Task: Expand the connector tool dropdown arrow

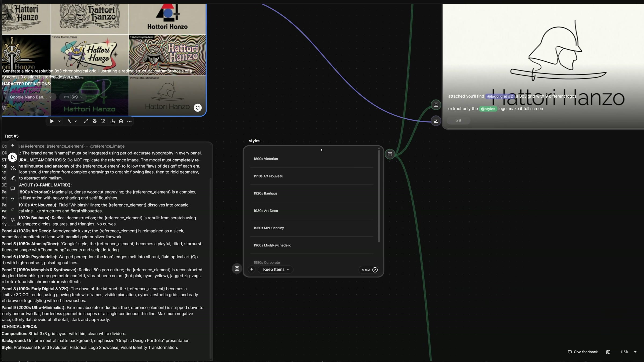Action: pos(76,121)
